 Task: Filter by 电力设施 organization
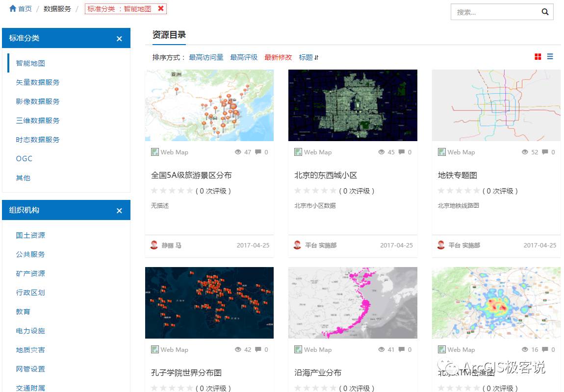tap(30, 331)
